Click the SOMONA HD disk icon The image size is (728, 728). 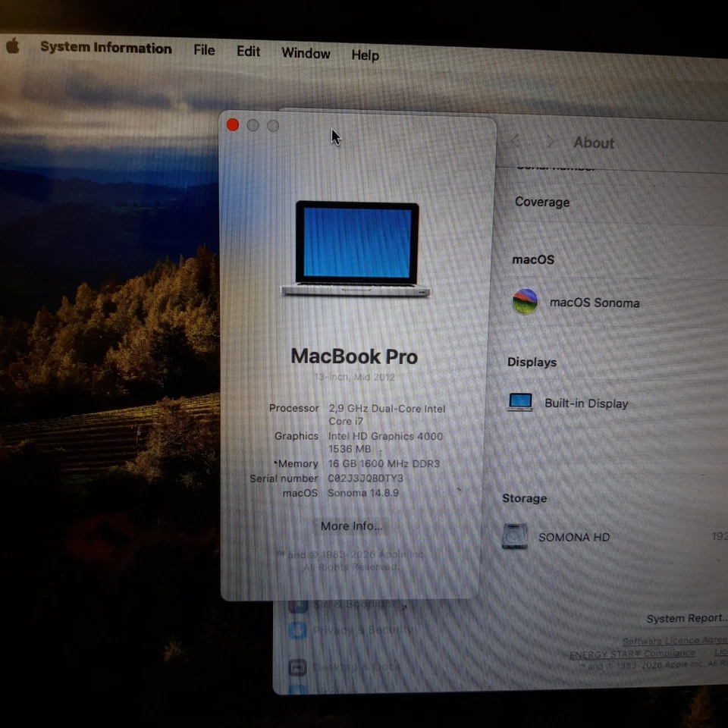tap(515, 536)
